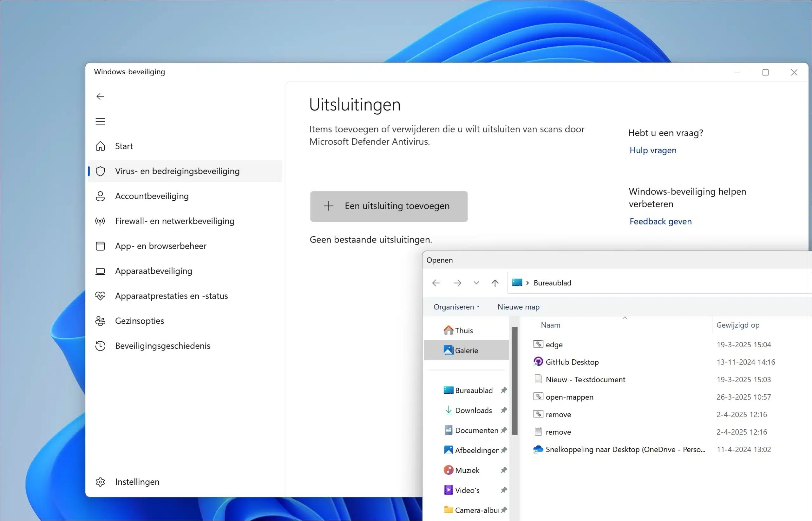
Task: Click the Feedback geven link
Action: [x=661, y=221]
